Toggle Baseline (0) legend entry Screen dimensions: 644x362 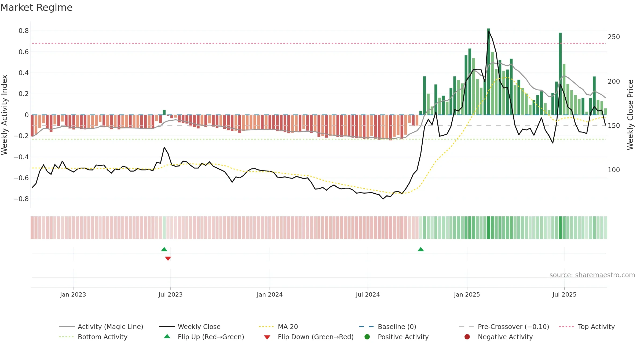[387, 327]
